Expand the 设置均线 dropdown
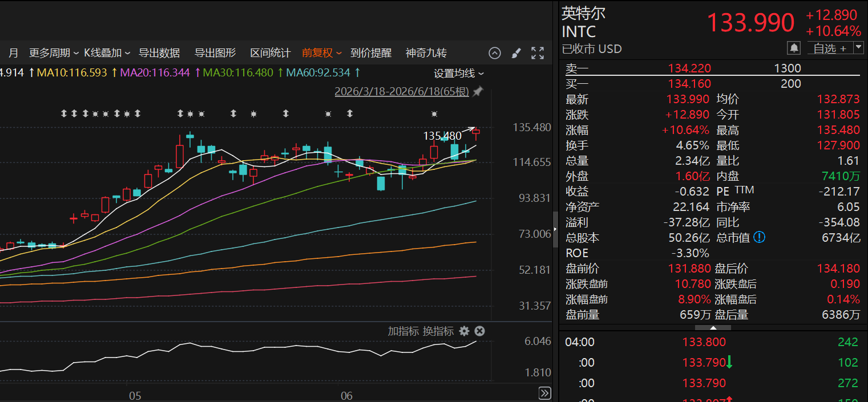Screen dimensions: 868x402 tap(459, 73)
